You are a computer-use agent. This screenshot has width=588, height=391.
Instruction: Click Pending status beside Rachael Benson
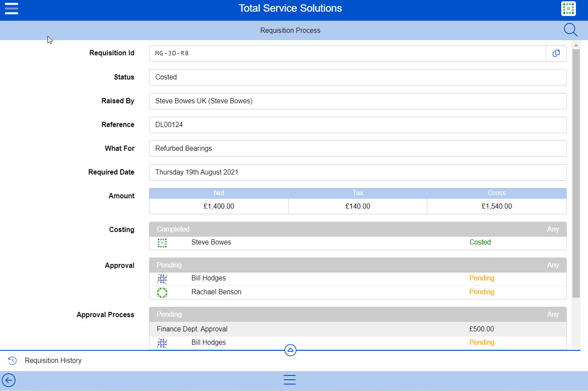coord(482,292)
